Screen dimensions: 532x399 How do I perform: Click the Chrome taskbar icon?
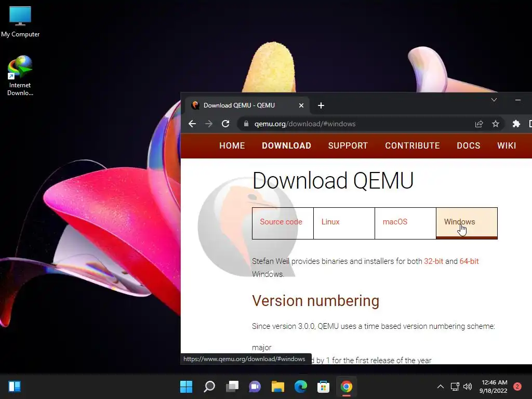click(346, 387)
